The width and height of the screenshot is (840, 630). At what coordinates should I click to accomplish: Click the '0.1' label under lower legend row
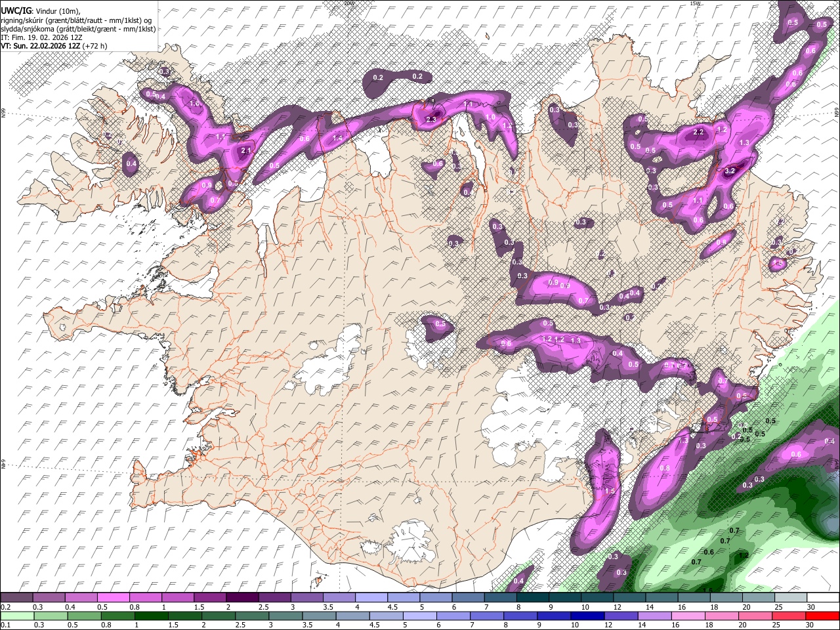tap(5, 625)
